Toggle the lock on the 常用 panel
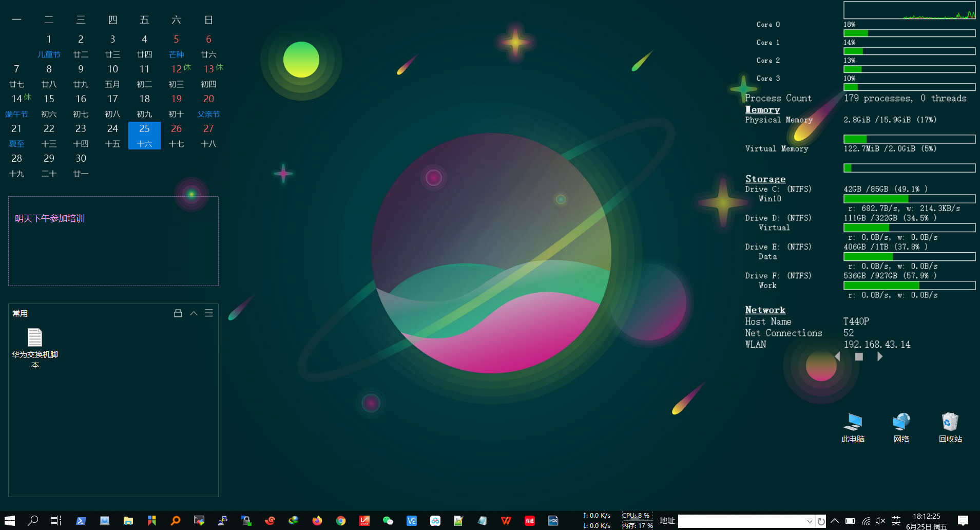The height and width of the screenshot is (530, 980). coord(178,313)
